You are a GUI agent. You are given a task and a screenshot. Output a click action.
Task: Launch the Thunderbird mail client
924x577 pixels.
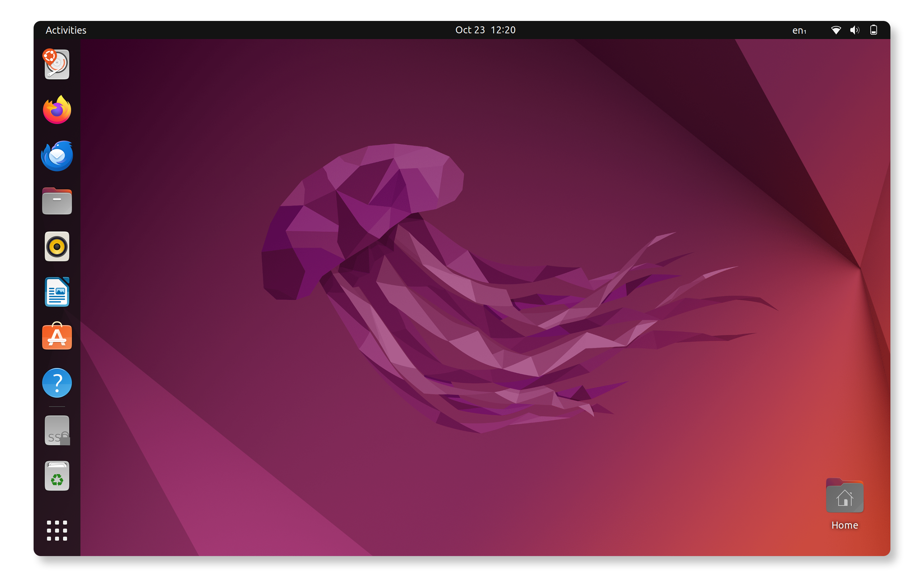57,155
